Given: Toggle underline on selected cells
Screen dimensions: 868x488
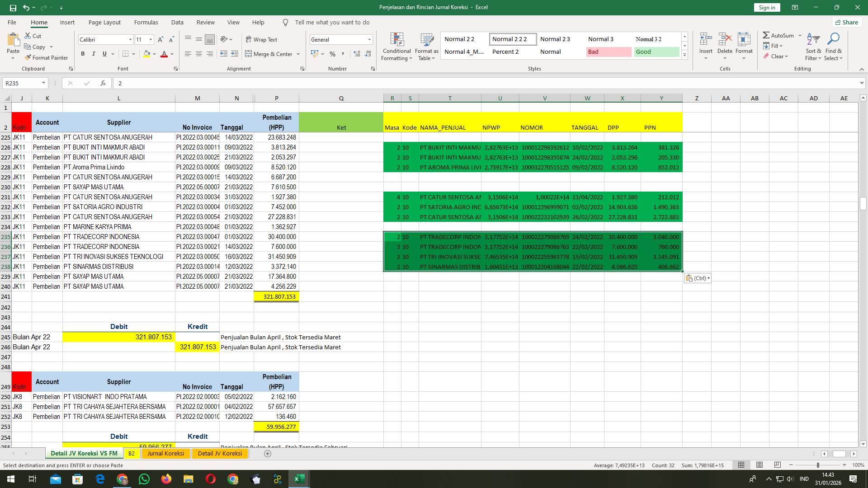Looking at the screenshot, I should (x=104, y=54).
